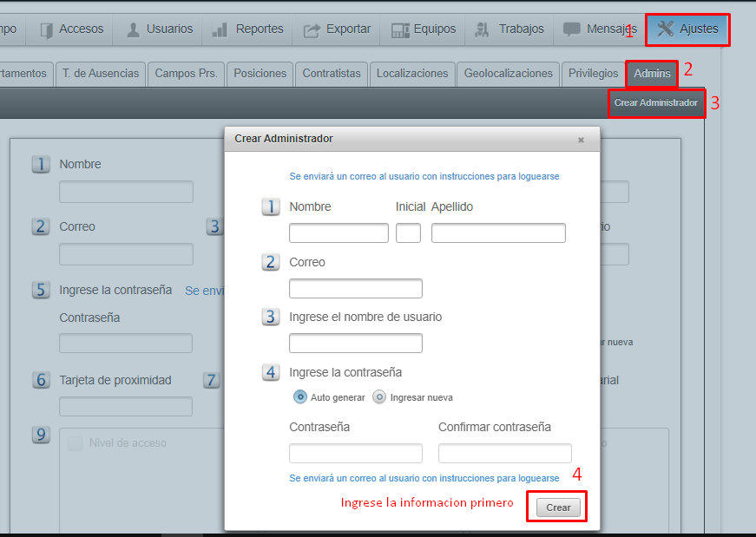Click the Confirmar contraseña input box
The image size is (756, 537).
coord(504,453)
